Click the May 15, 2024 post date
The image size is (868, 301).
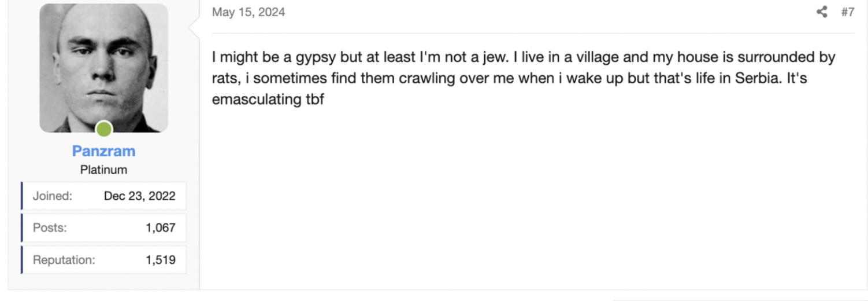coord(248,12)
